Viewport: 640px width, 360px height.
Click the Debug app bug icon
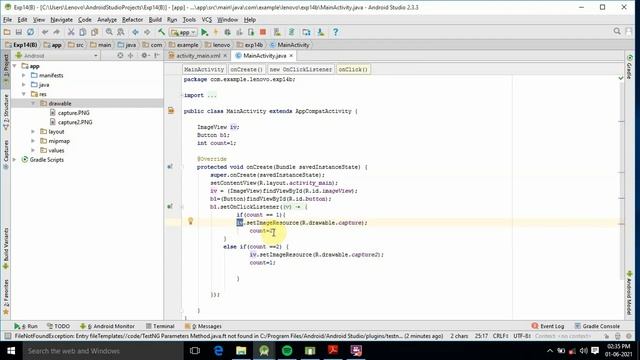coord(228,32)
